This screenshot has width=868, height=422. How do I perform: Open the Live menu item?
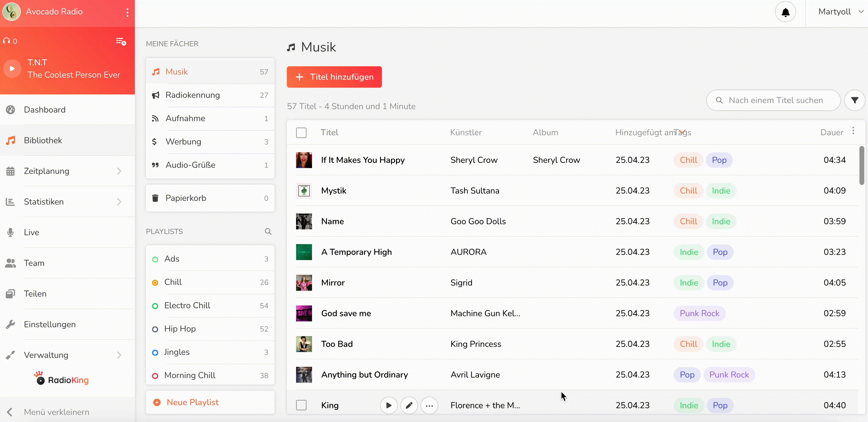(67, 232)
